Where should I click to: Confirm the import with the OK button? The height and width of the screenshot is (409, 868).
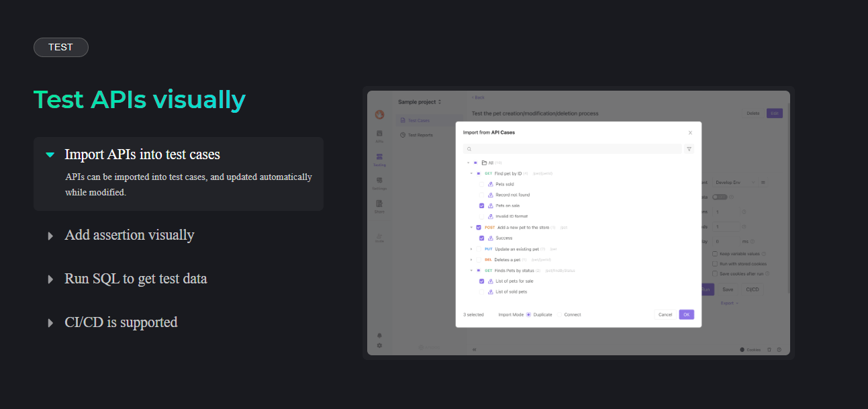click(687, 314)
